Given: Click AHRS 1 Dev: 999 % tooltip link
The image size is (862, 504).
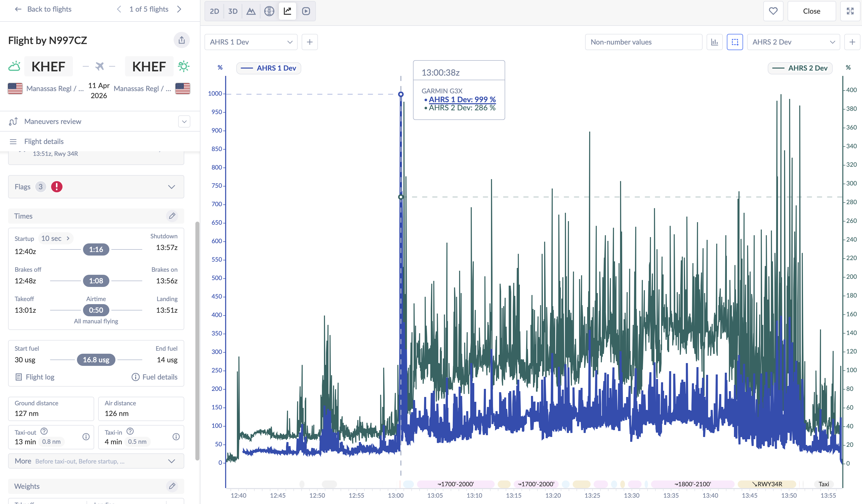Looking at the screenshot, I should point(462,99).
